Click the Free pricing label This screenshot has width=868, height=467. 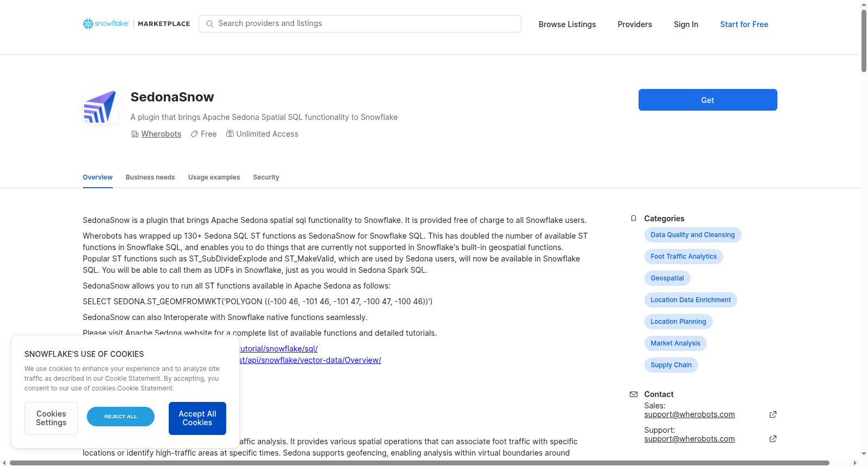click(209, 134)
